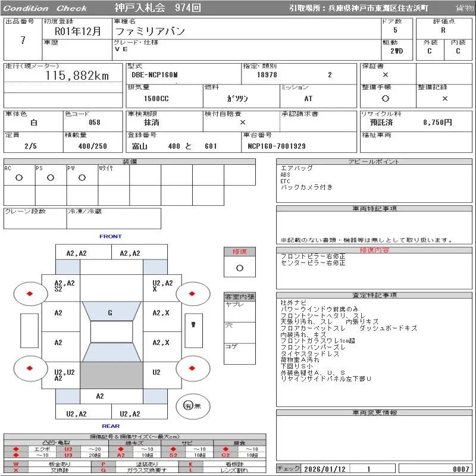Click the 貨物 label in the top-right corner
The width and height of the screenshot is (476, 476).
[x=464, y=8]
